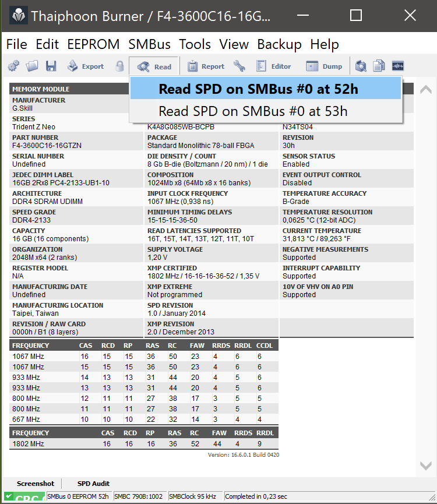The image size is (437, 504).
Task: Open the settings gear toolbar icon
Action: pyautogui.click(x=13, y=66)
